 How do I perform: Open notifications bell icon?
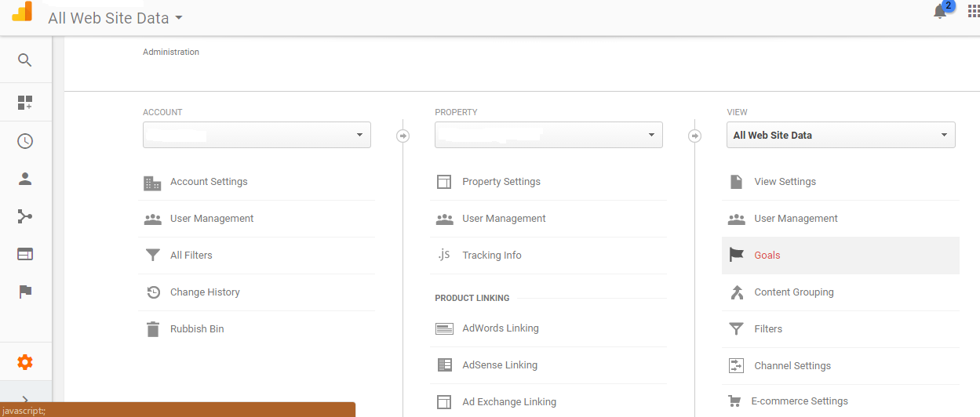point(940,12)
